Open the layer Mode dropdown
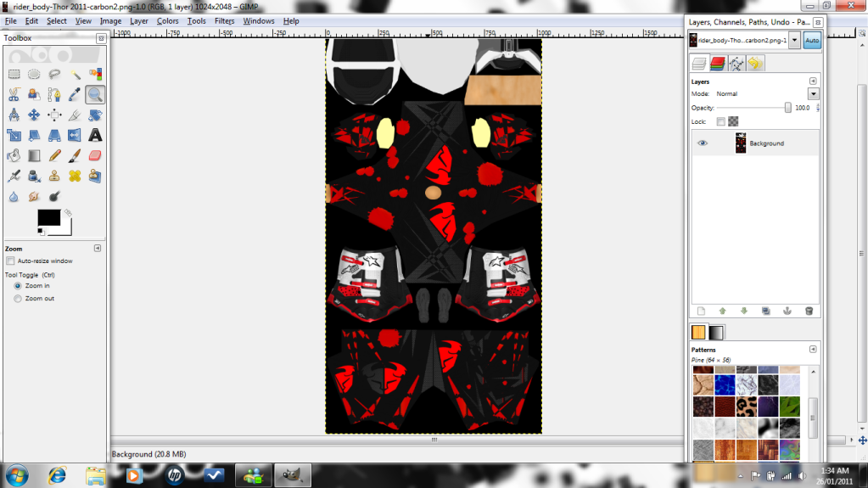The height and width of the screenshot is (488, 868). tap(813, 94)
